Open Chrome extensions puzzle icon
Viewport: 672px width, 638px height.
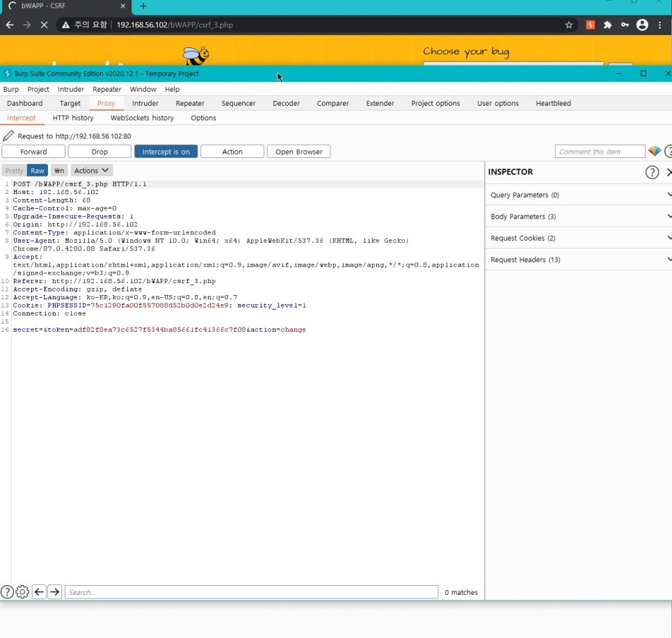(608, 25)
